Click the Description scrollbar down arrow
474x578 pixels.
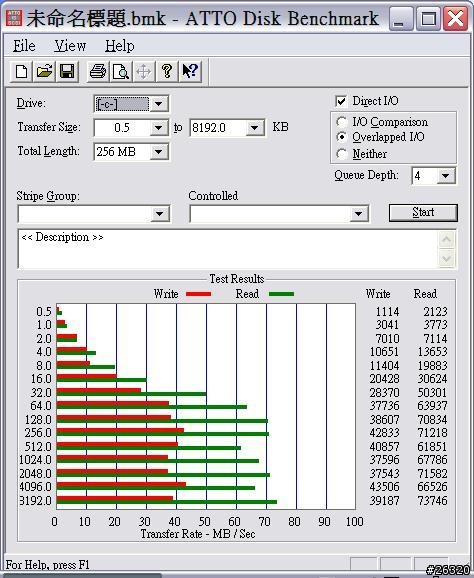point(446,258)
